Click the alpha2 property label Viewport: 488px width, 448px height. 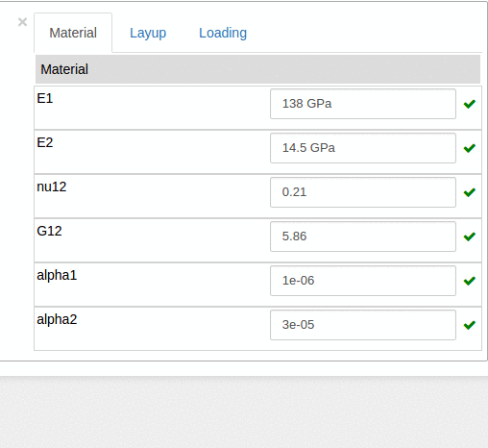click(x=57, y=320)
